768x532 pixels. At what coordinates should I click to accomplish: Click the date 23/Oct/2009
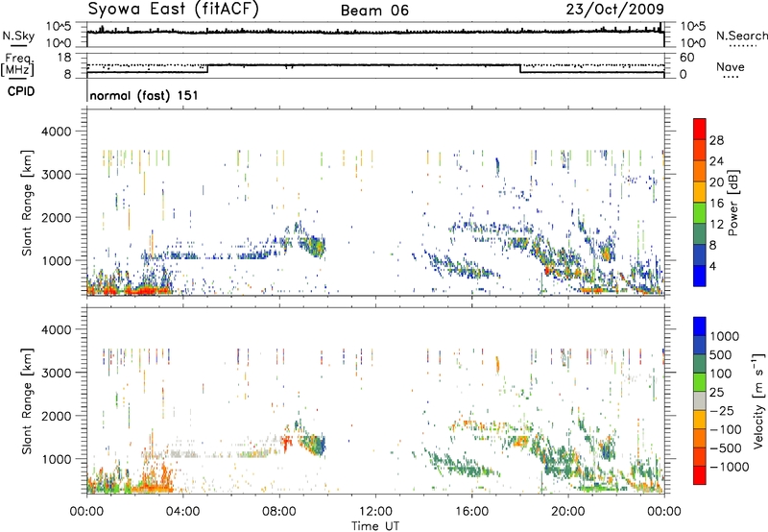[x=615, y=10]
